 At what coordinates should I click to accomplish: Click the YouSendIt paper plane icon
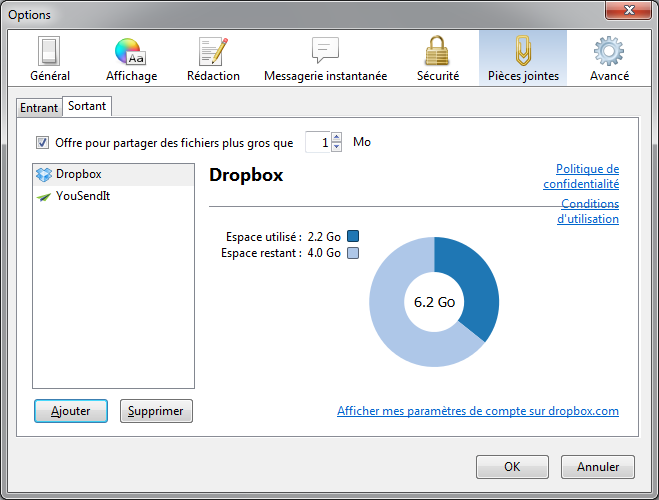(x=44, y=196)
